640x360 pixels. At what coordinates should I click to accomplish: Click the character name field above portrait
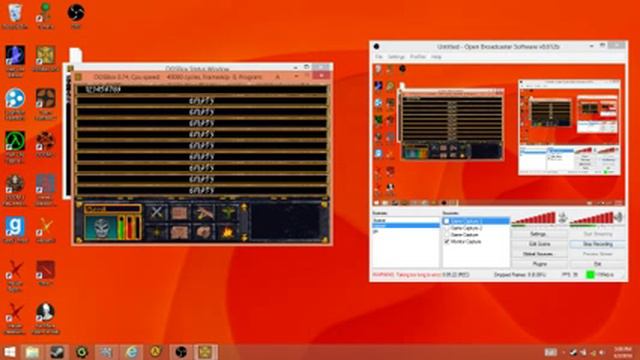113,209
